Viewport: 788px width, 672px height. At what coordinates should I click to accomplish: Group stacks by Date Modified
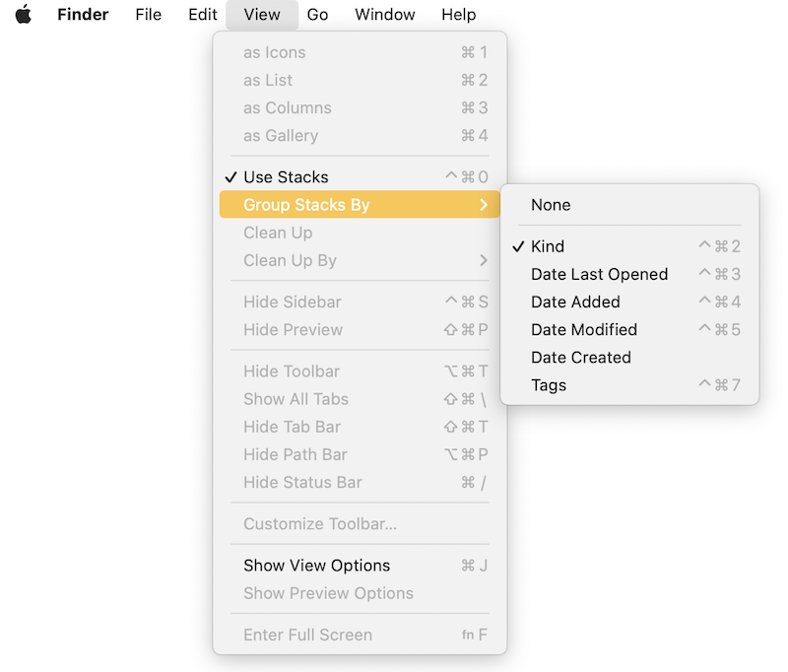584,329
